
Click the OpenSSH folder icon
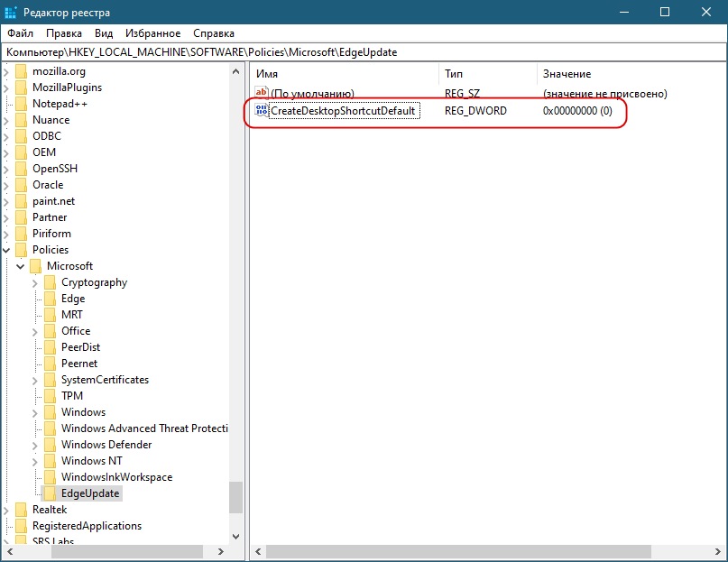22,169
